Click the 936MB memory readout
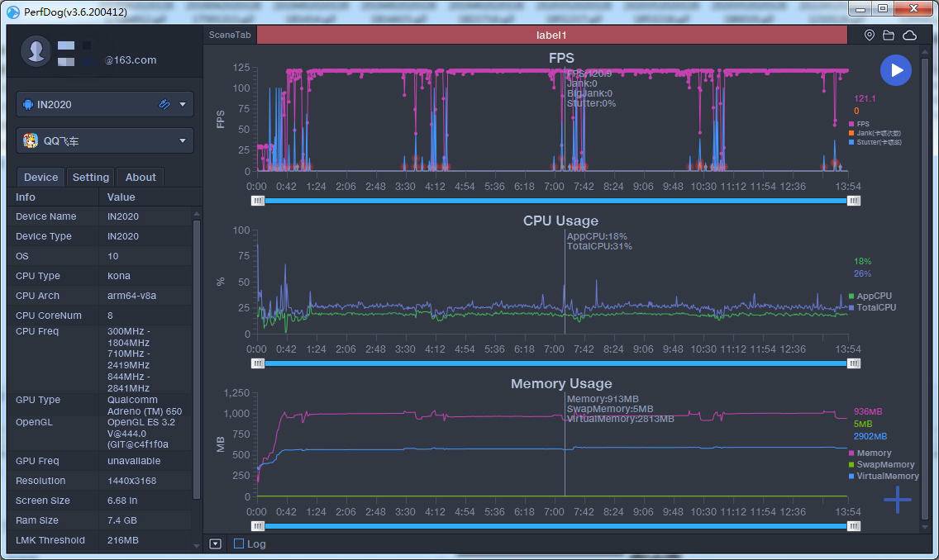 (x=868, y=411)
